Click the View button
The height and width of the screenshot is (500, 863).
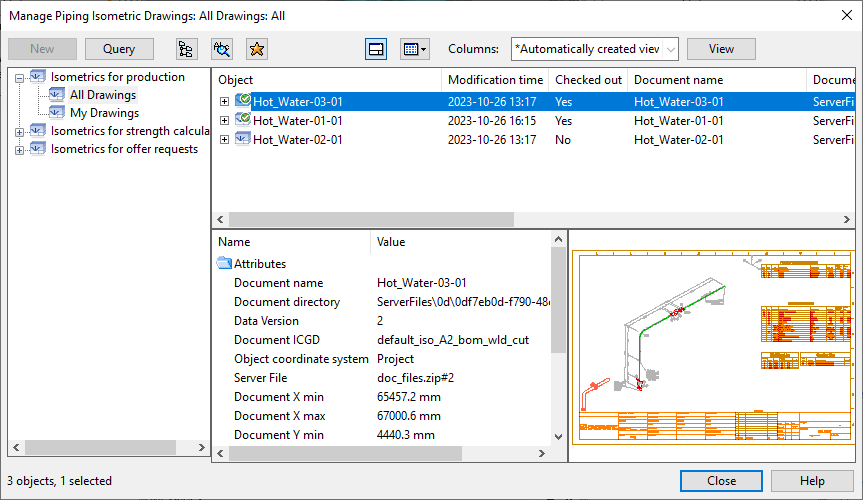coord(721,49)
